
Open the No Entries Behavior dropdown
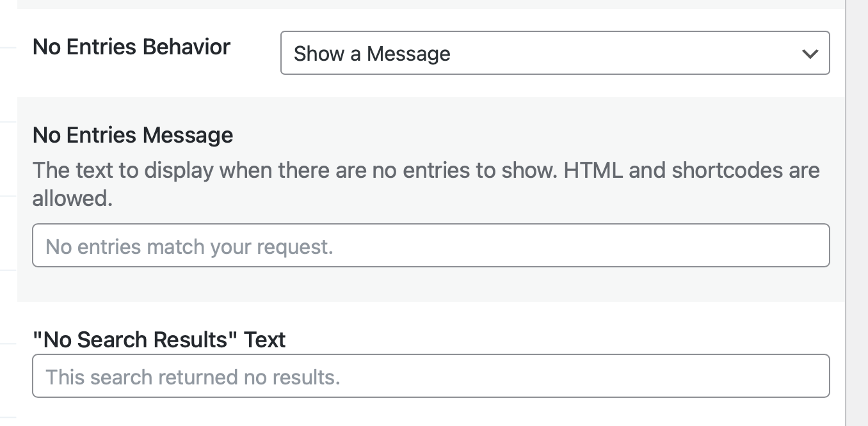[x=554, y=53]
